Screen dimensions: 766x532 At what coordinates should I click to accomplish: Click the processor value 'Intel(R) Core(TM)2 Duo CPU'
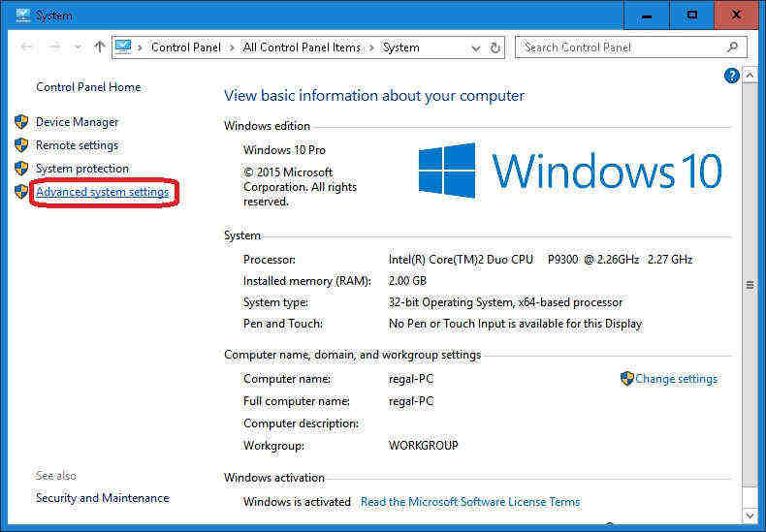click(x=461, y=259)
